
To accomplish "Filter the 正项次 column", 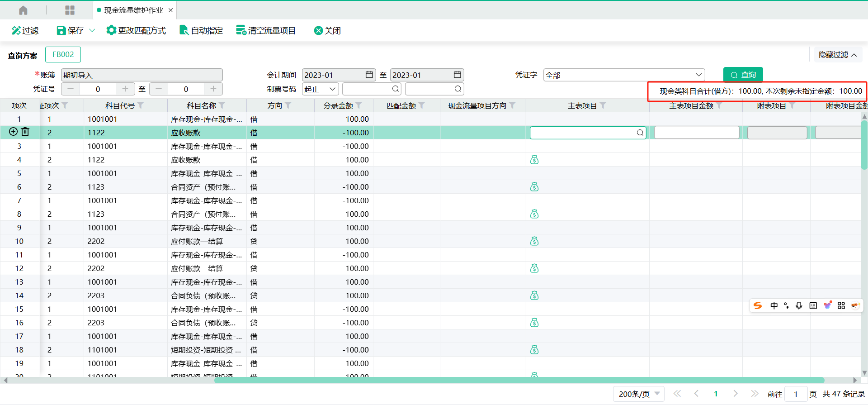I will (65, 105).
